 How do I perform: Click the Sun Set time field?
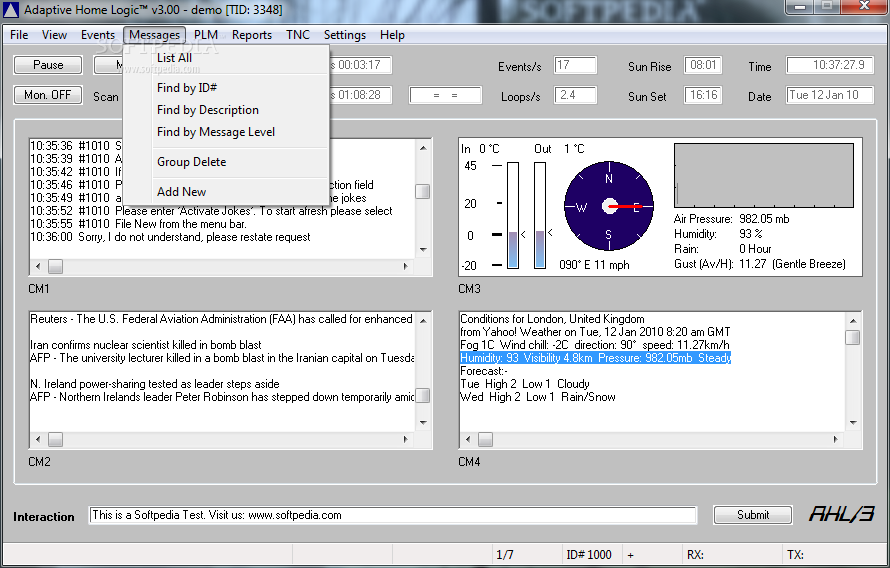pyautogui.click(x=703, y=95)
